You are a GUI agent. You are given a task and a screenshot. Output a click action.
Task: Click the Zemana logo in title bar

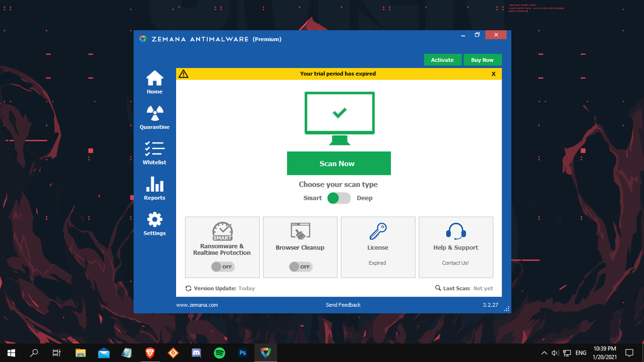143,39
